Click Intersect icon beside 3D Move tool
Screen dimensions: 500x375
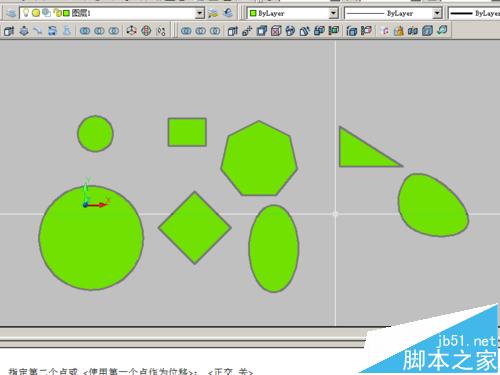114,31
